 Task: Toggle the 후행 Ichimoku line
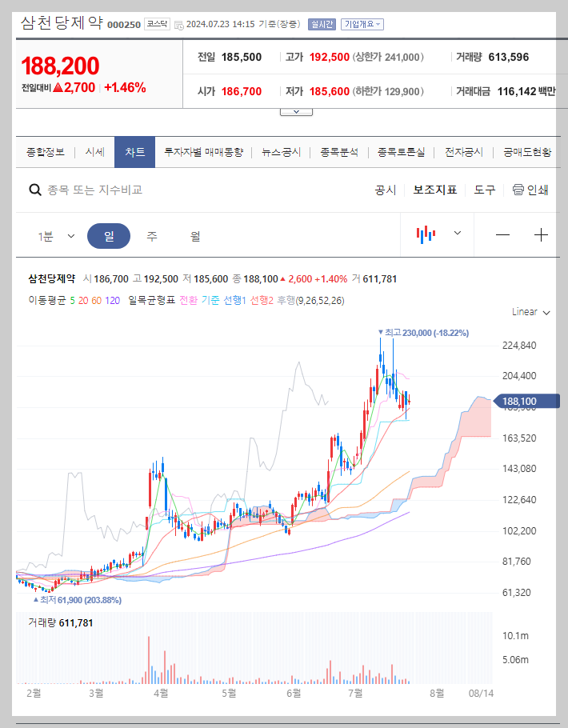point(286,300)
